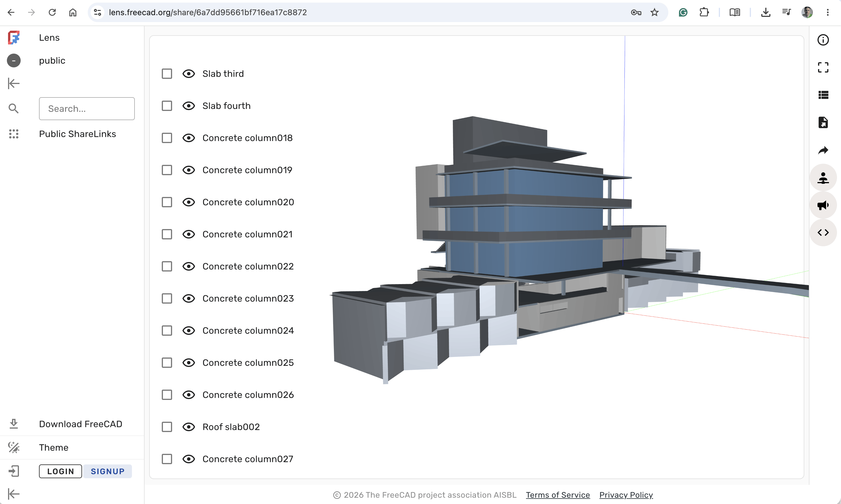Open browser downloads icon
Viewport: 841px width, 504px height.
[x=766, y=12]
